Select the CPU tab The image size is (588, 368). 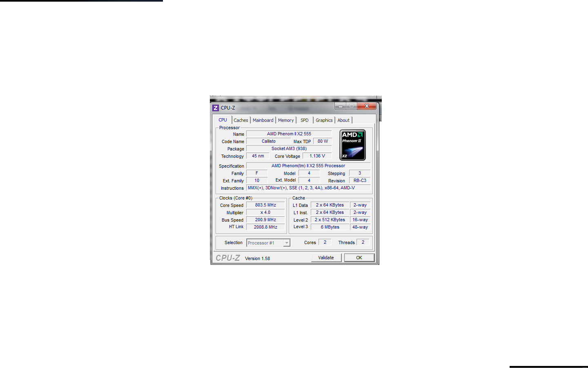223,120
